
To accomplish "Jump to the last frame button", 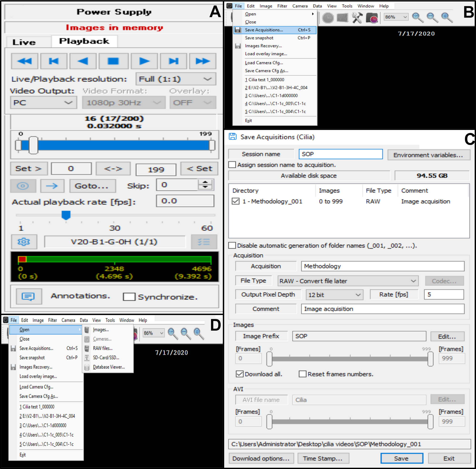I will [x=174, y=61].
